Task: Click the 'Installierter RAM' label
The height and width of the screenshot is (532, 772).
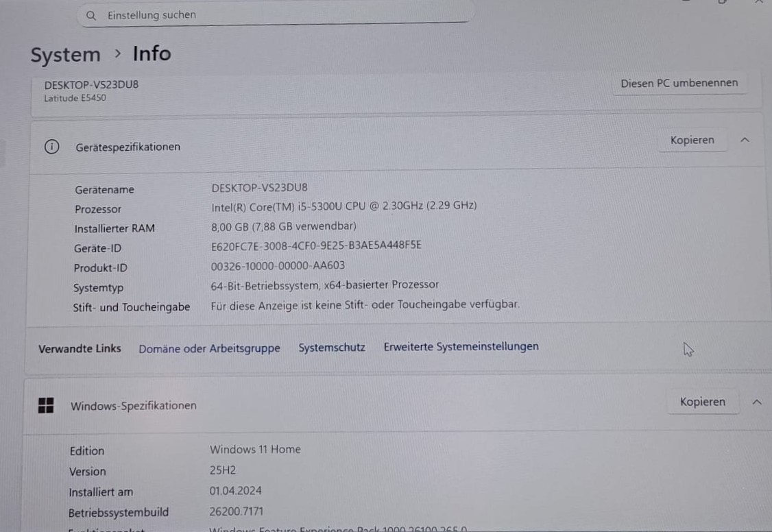Action: (114, 228)
